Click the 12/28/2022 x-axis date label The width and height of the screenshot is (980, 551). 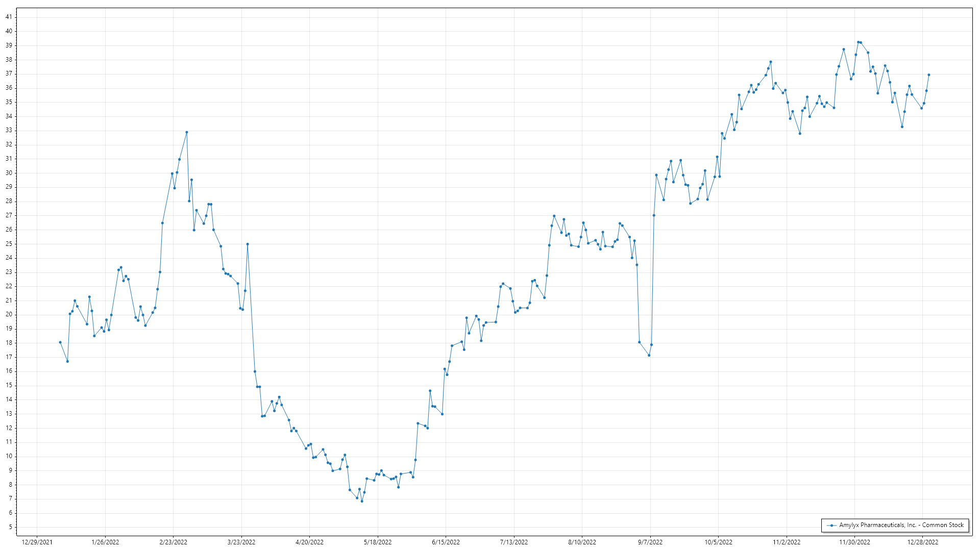(922, 542)
